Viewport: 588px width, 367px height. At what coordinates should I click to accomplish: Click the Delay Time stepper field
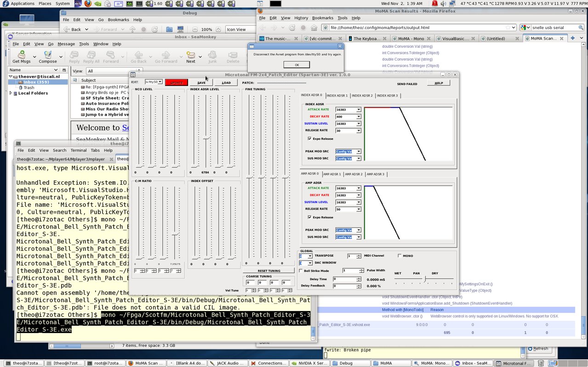[347, 279]
